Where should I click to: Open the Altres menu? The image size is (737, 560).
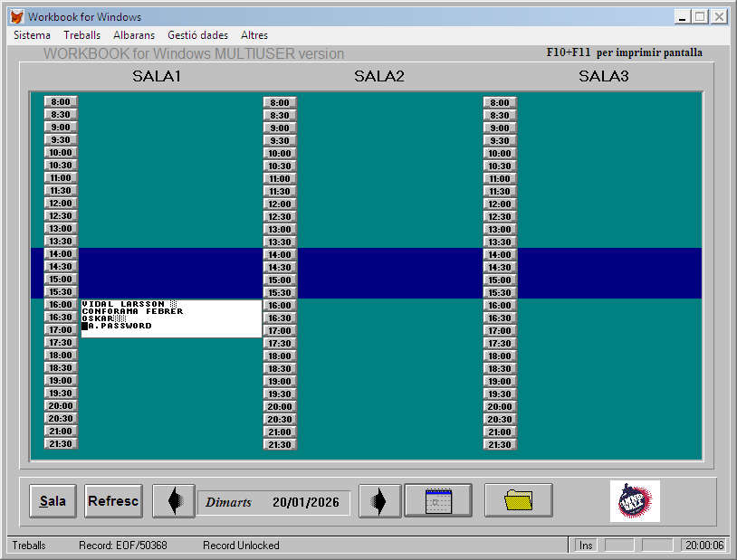[x=254, y=35]
